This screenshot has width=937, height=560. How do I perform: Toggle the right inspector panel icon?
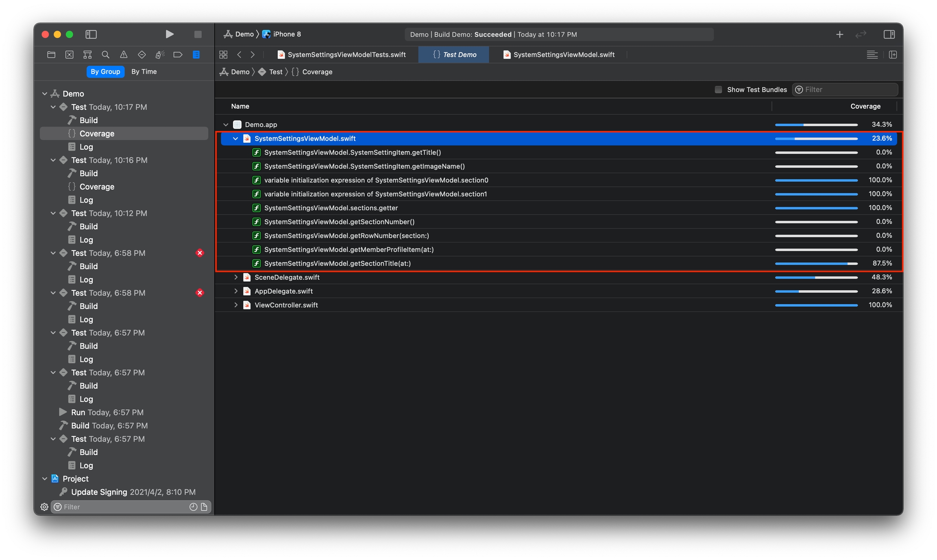point(889,34)
